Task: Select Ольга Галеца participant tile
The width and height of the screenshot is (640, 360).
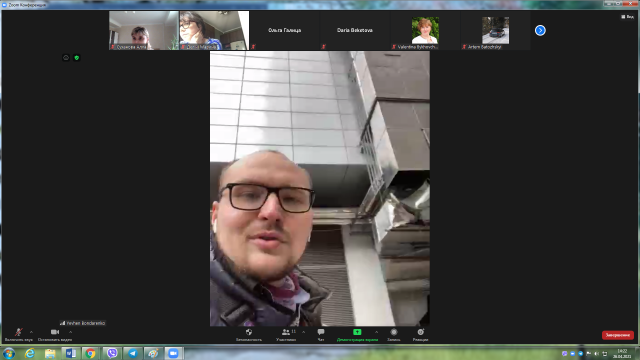Action: (x=284, y=30)
